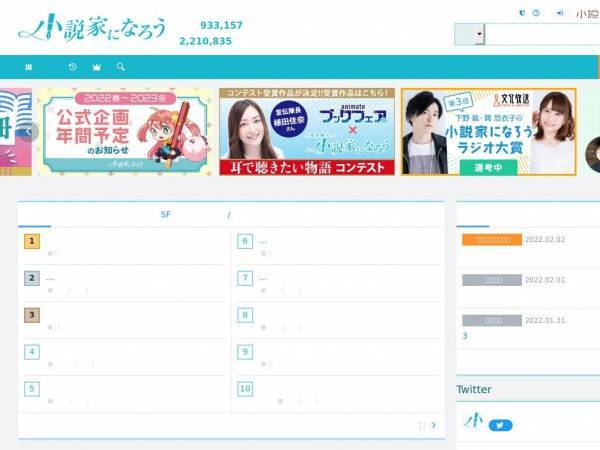Image resolution: width=600 pixels, height=450 pixels.
Task: Open the orange-tagged 2022.02.02 news item
Action: coord(528,247)
